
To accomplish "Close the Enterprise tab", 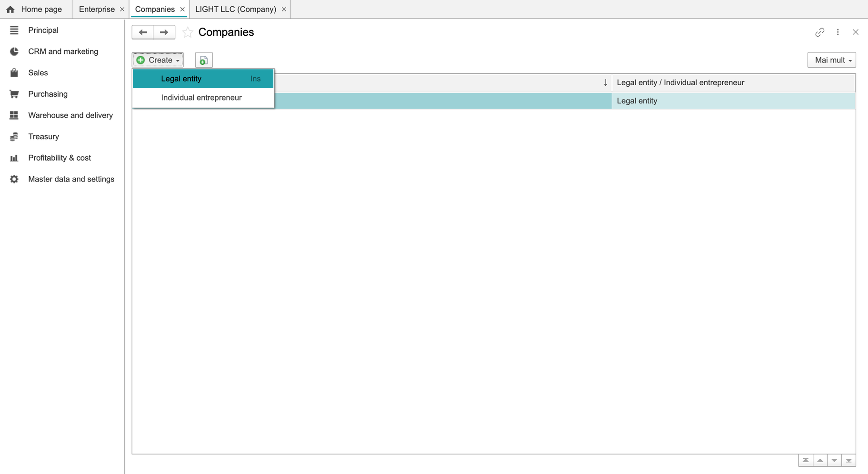I will point(122,9).
